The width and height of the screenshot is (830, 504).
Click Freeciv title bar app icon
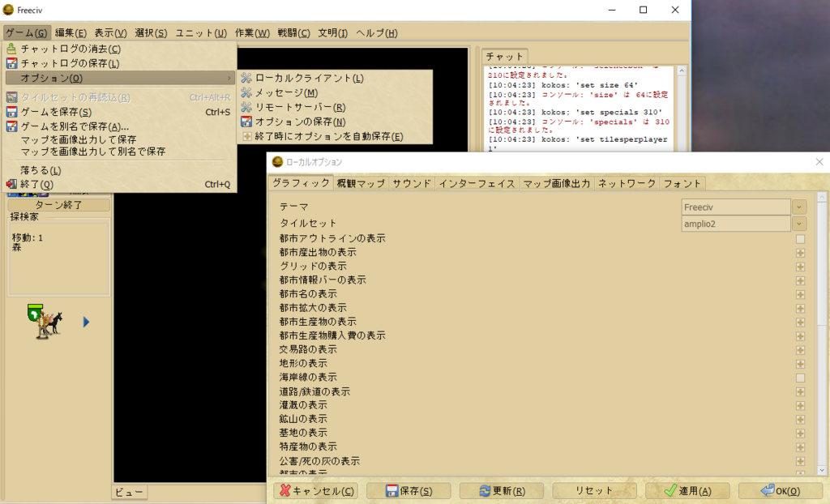pos(8,10)
